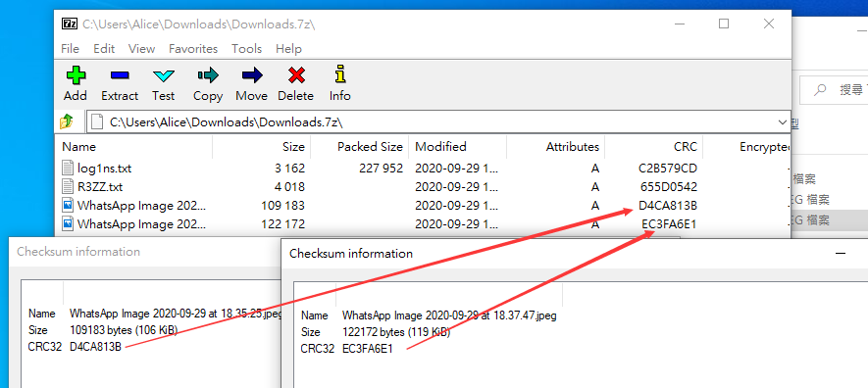Click CRC value 655D0542
This screenshot has width=868, height=388.
pyautogui.click(x=668, y=187)
